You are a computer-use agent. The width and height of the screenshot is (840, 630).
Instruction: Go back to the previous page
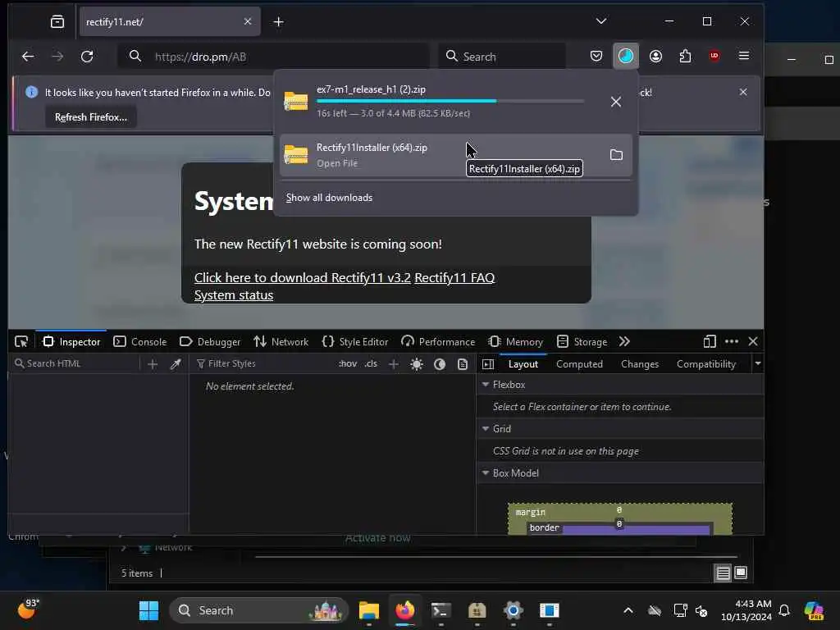(x=28, y=57)
